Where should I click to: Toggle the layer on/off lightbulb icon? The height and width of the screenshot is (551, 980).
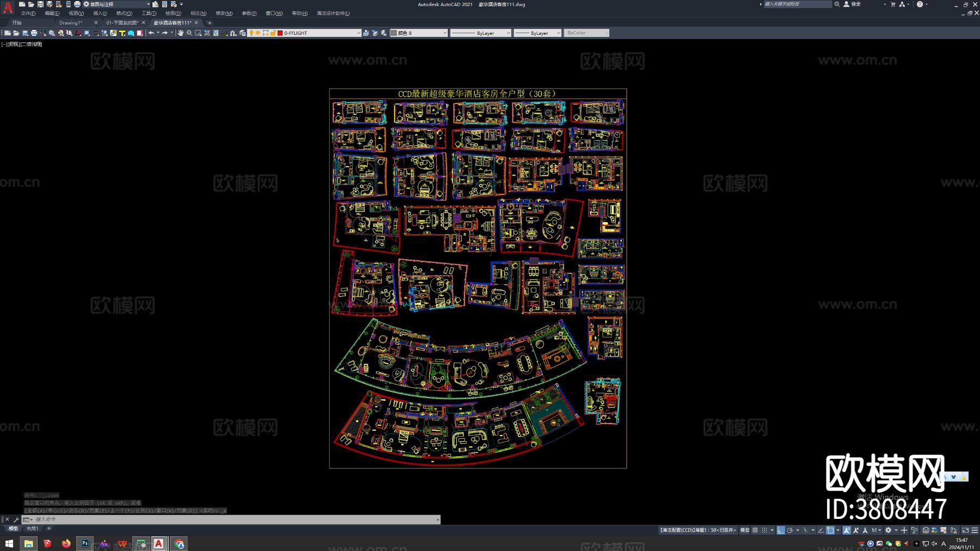click(x=251, y=33)
